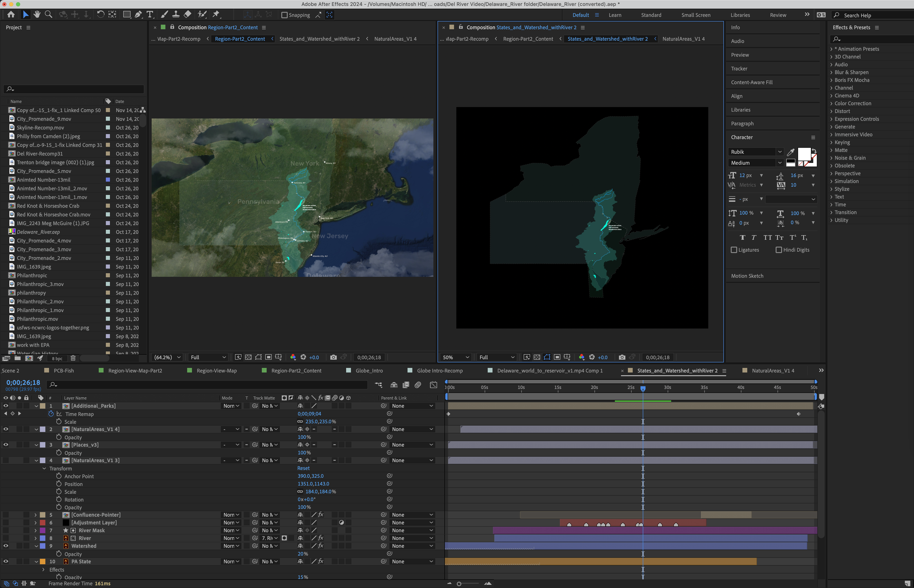Enable the Snapping checkbox

[x=284, y=15]
